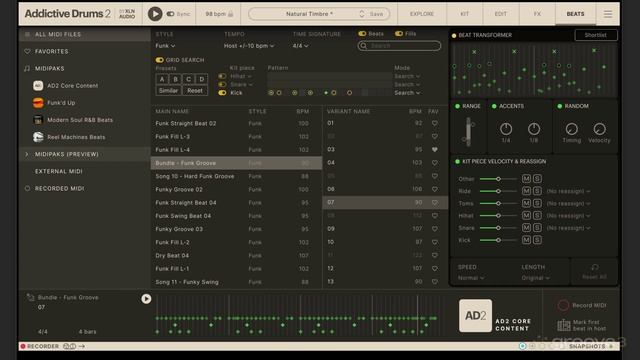
Task: Toggle the Hihat grid row switch
Action: pos(222,76)
